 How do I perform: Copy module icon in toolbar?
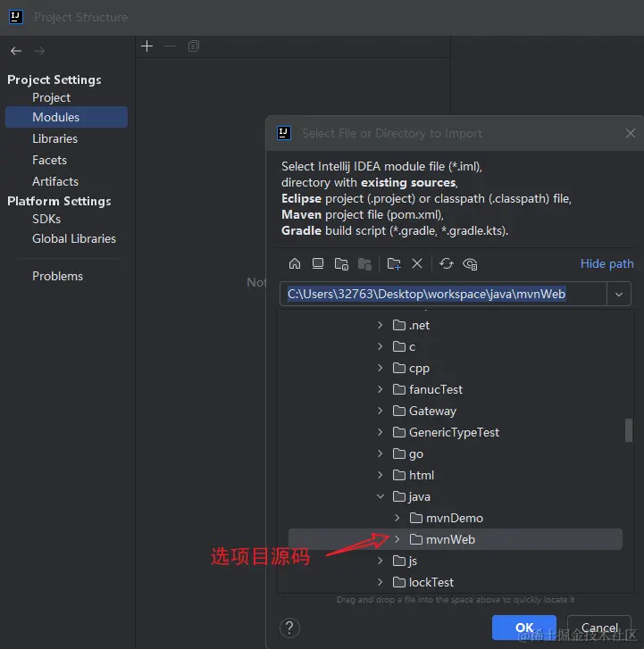click(x=194, y=46)
